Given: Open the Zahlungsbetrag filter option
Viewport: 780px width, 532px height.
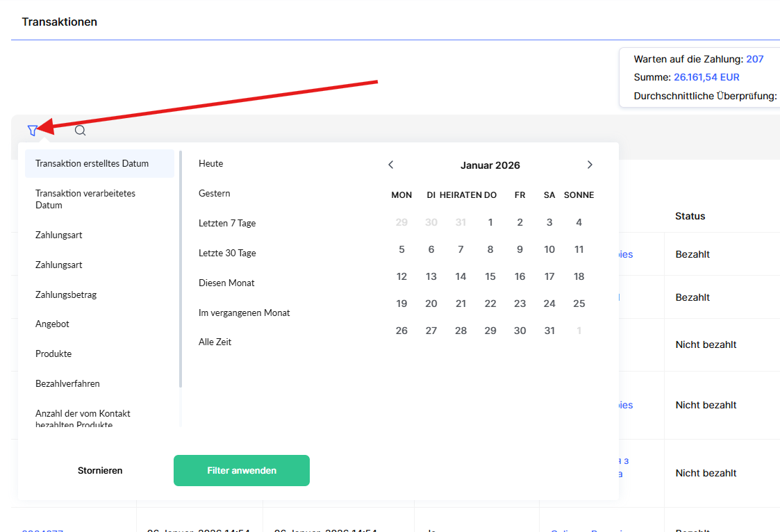Looking at the screenshot, I should [x=66, y=294].
